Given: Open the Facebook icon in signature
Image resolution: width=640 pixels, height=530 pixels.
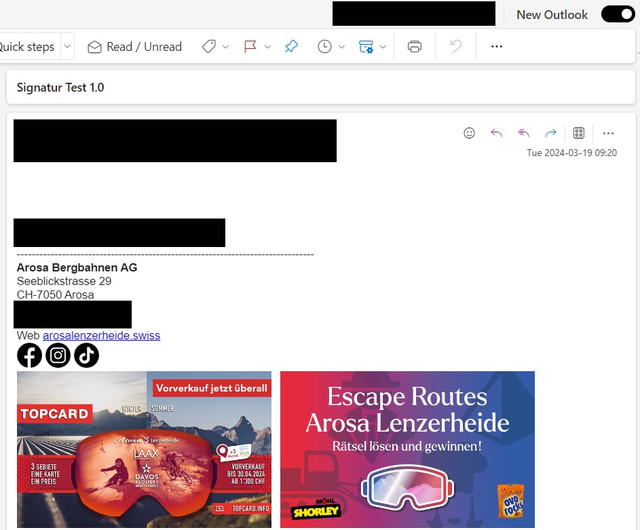Looking at the screenshot, I should pyautogui.click(x=29, y=355).
